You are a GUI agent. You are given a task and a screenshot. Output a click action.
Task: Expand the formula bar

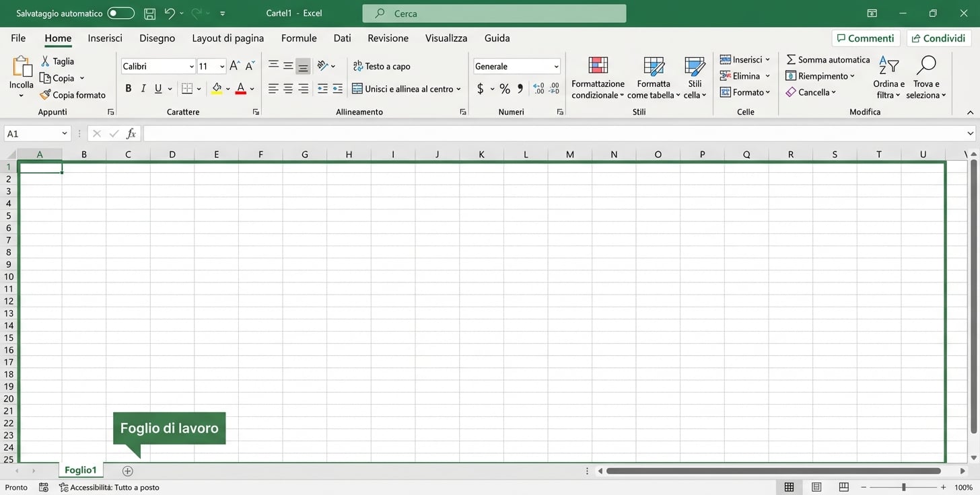point(970,134)
